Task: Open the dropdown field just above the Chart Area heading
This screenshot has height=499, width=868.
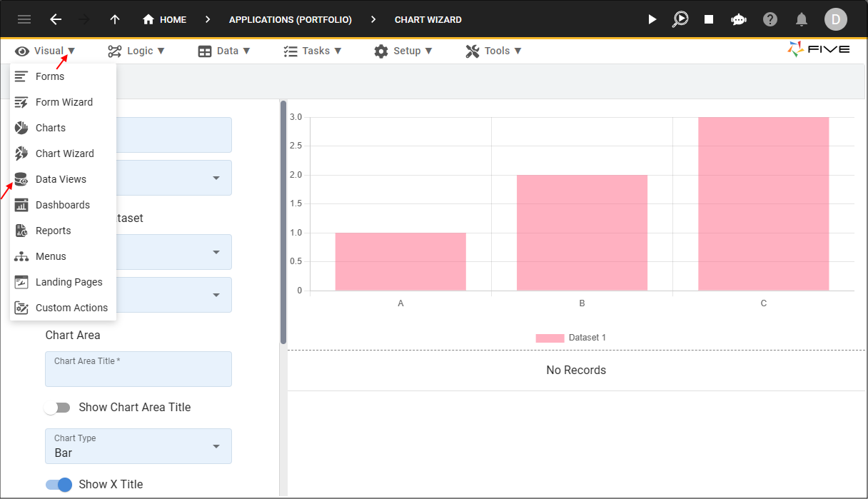Action: pyautogui.click(x=174, y=295)
